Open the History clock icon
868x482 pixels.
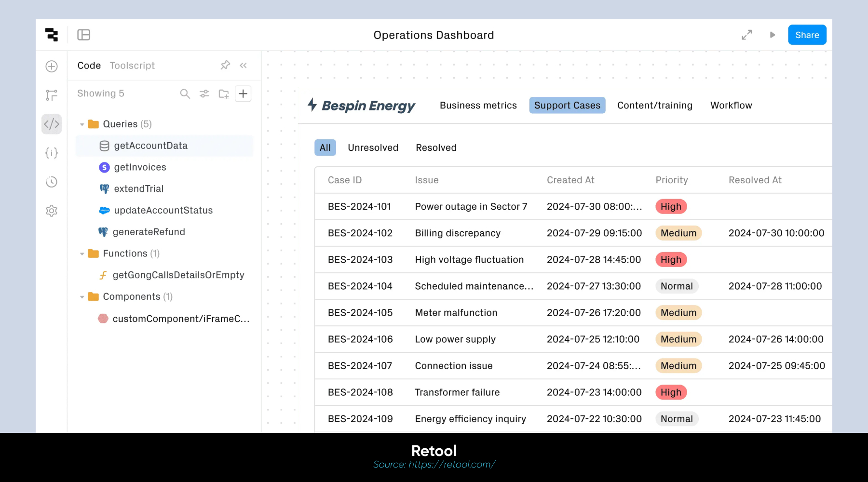click(52, 182)
